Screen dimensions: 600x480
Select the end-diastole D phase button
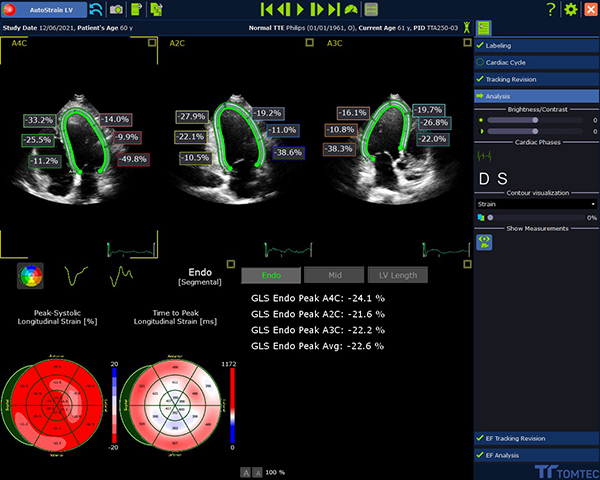tap(484, 179)
